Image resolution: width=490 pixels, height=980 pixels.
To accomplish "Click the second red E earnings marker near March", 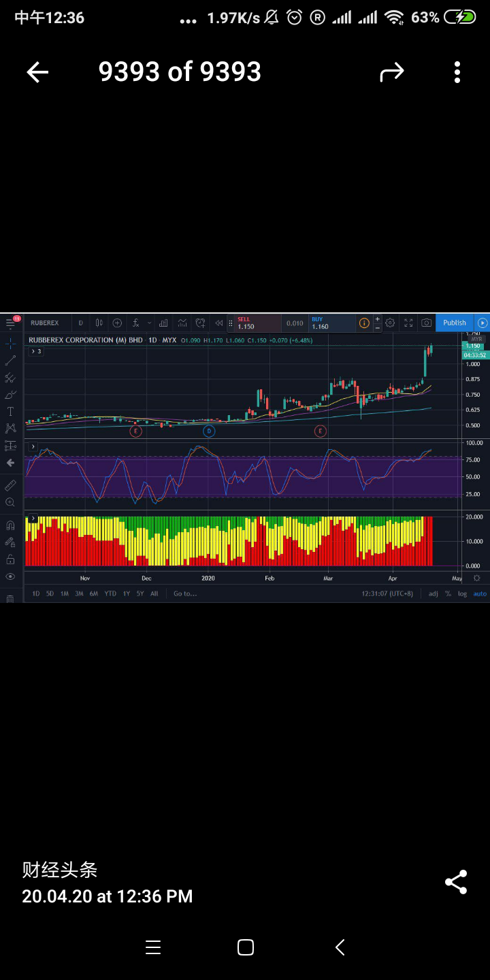I will (320, 431).
